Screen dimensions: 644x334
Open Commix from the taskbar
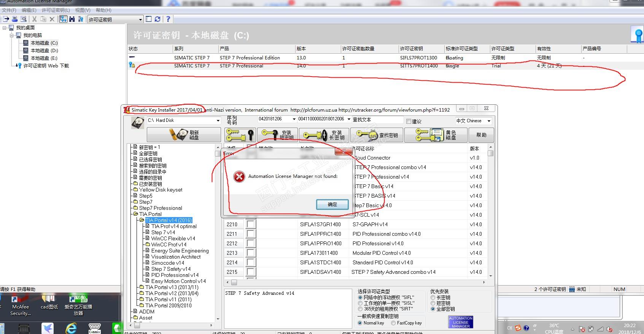click(94, 328)
